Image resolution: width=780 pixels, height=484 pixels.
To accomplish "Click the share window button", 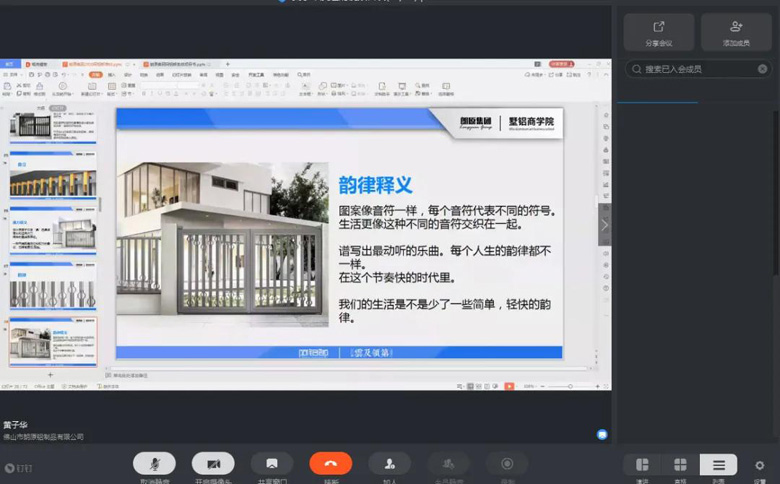I will [x=271, y=464].
